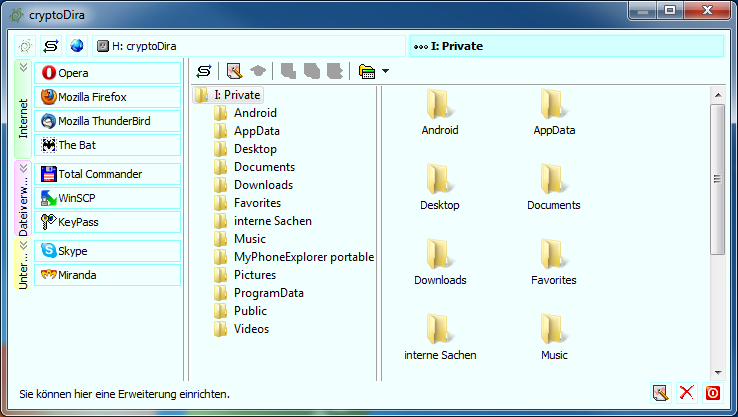Open Total Commander
738x417 pixels.
point(107,174)
